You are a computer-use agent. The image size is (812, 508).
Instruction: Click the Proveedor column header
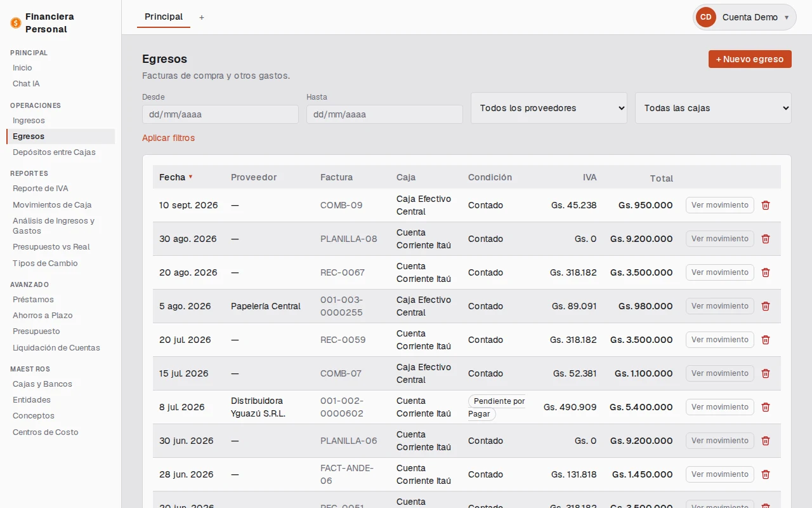(x=254, y=177)
